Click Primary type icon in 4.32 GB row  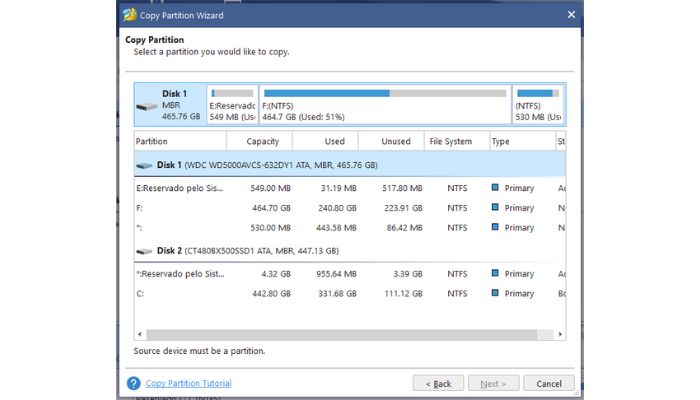495,273
